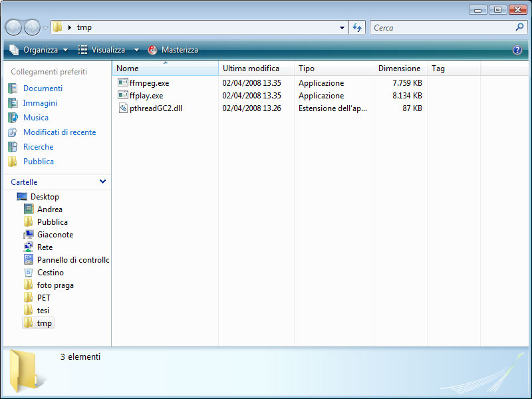Open Ricerche favorite link
532x399 pixels.
[39, 146]
